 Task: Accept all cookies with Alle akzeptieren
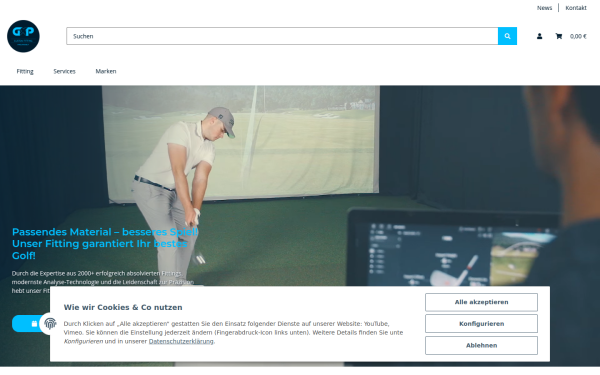tap(481, 302)
